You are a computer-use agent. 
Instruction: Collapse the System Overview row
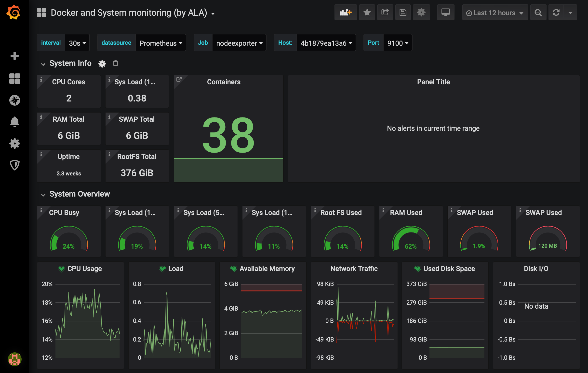pyautogui.click(x=43, y=195)
